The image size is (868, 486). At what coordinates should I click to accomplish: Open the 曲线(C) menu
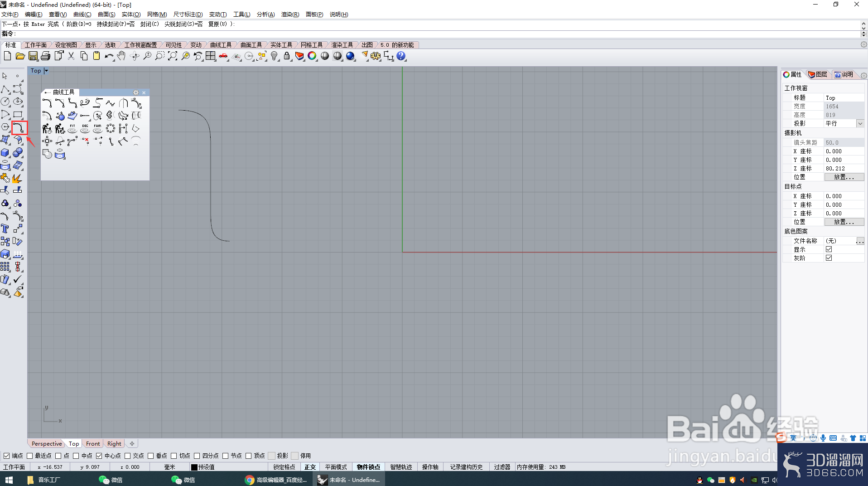click(x=82, y=15)
